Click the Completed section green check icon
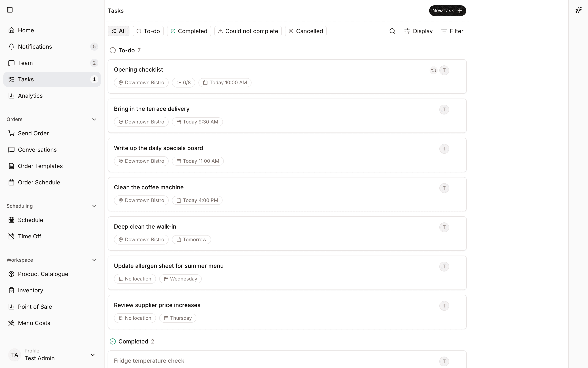 112,341
